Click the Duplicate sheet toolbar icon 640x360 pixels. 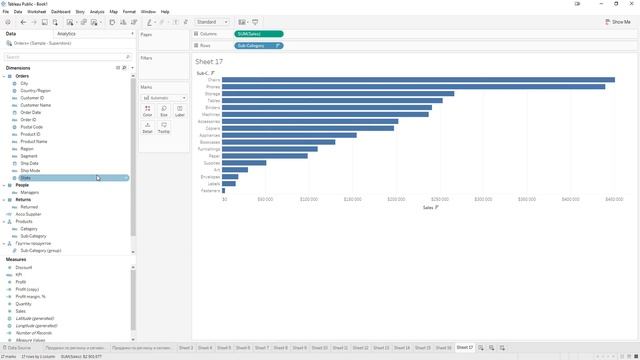tap(84, 22)
